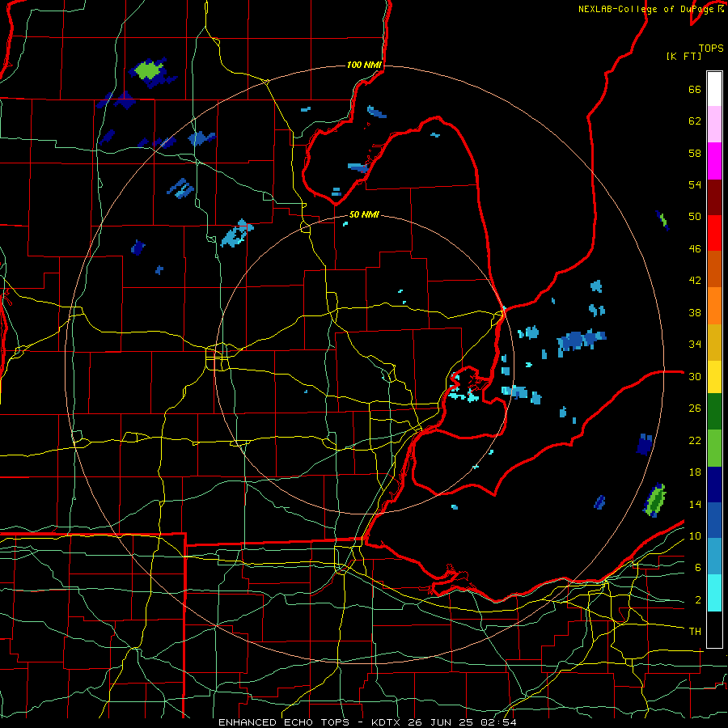This screenshot has height=728, width=728.
Task: Pick the dark green legend swatch below 30
Action: click(x=714, y=412)
